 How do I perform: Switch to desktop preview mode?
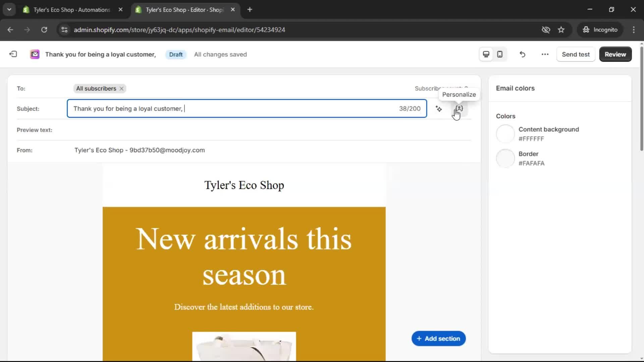coord(486,54)
